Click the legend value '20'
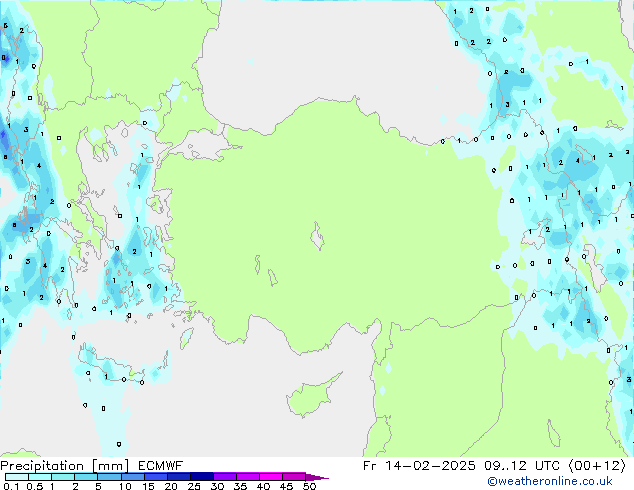634x490 pixels. [x=171, y=486]
